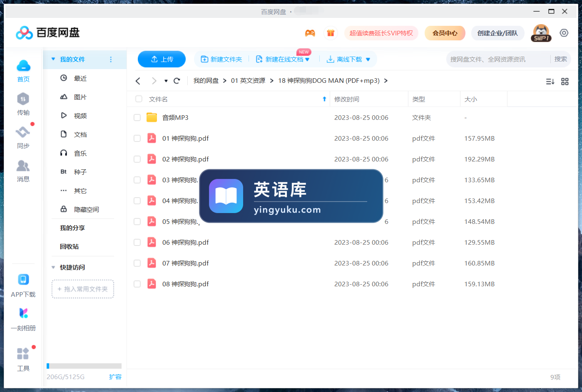This screenshot has width=582, height=392.
Task: Open the 同步 sync icon
Action: pos(23,132)
